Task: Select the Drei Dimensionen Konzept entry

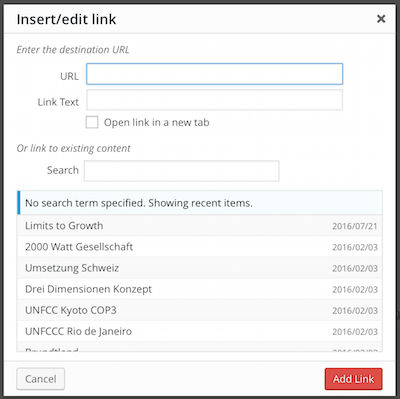Action: 200,289
